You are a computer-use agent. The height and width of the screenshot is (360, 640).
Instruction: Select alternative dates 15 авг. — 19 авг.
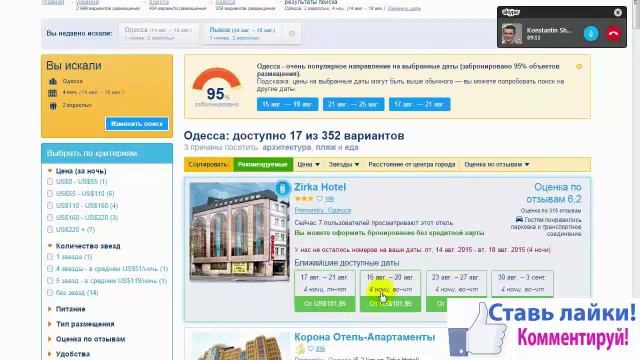click(287, 104)
